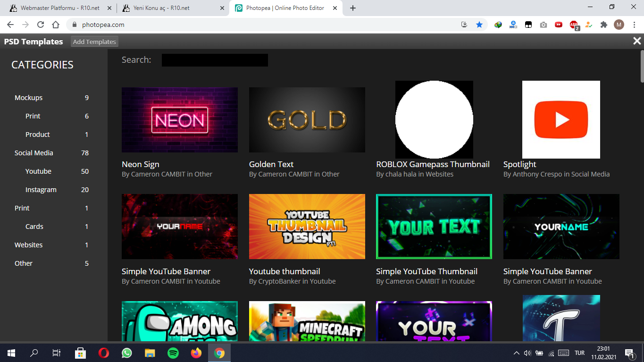Open the ROBLOX Gamepass white circle thumbnail
644x362 pixels.
click(434, 119)
